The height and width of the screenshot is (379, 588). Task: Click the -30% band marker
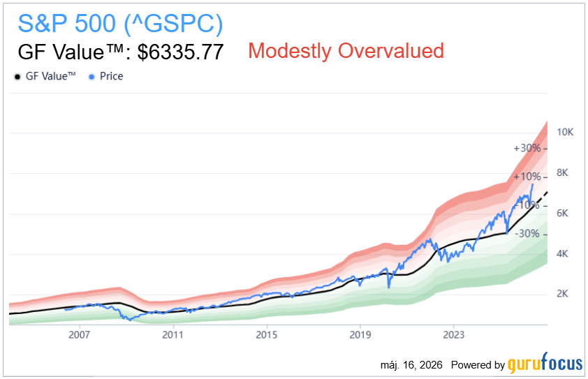coord(527,234)
